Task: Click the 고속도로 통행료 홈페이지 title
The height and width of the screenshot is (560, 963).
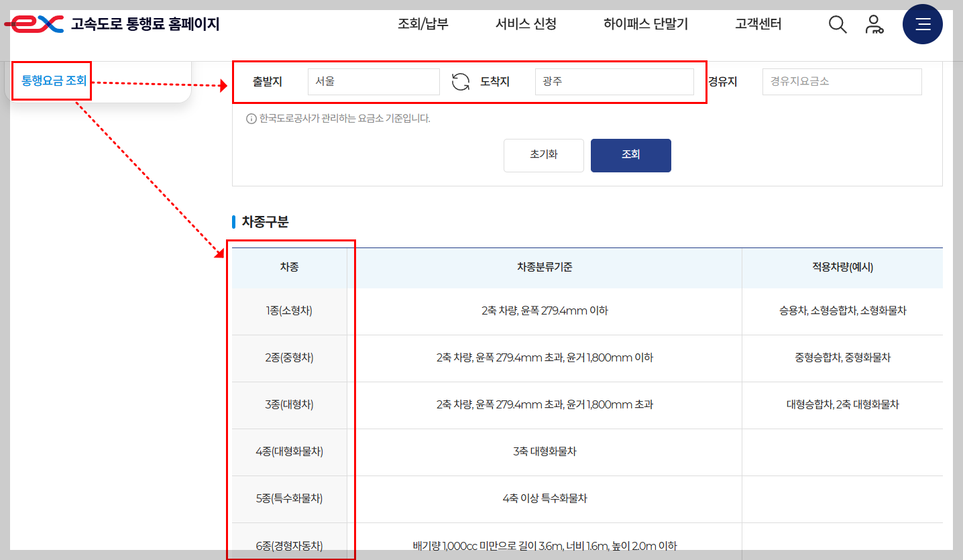Action: tap(146, 24)
